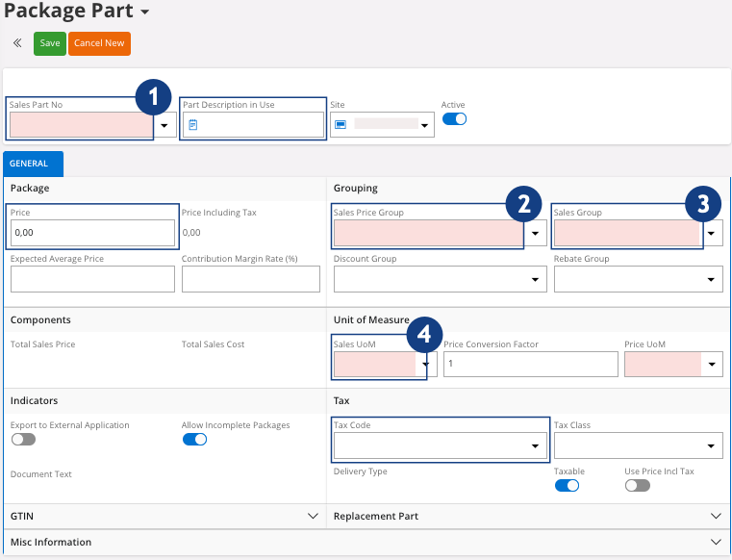
Task: Expand the Replacement Part section
Action: tap(715, 517)
